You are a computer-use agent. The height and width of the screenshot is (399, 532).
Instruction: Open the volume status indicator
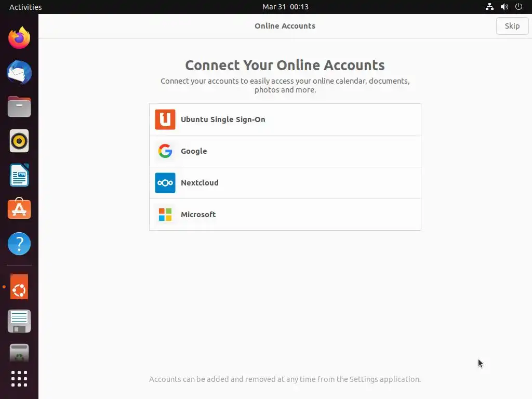tap(504, 7)
